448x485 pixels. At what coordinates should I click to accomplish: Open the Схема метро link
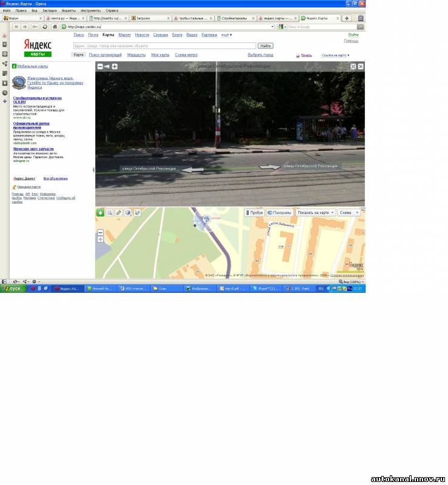(186, 55)
